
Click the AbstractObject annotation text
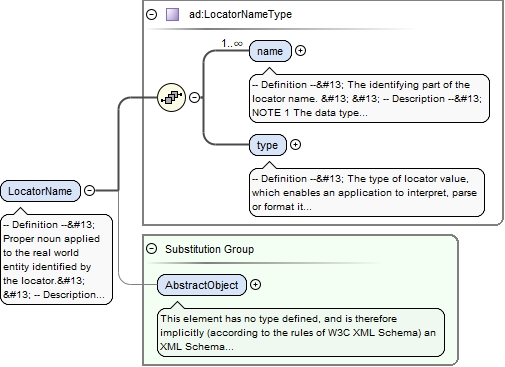tap(301, 333)
